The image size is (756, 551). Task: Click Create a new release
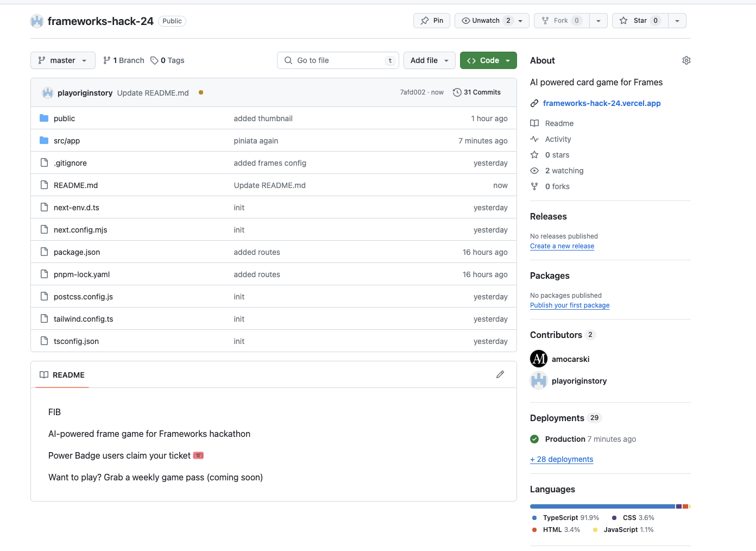tap(562, 246)
